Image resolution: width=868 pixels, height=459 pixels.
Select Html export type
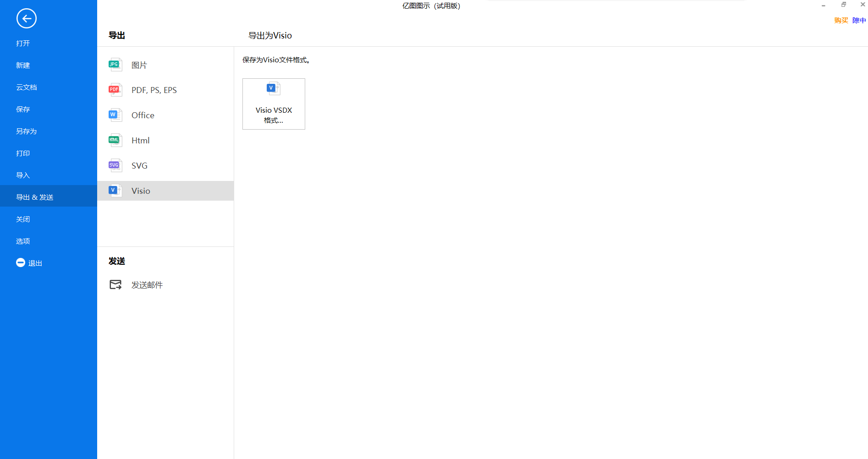(141, 141)
